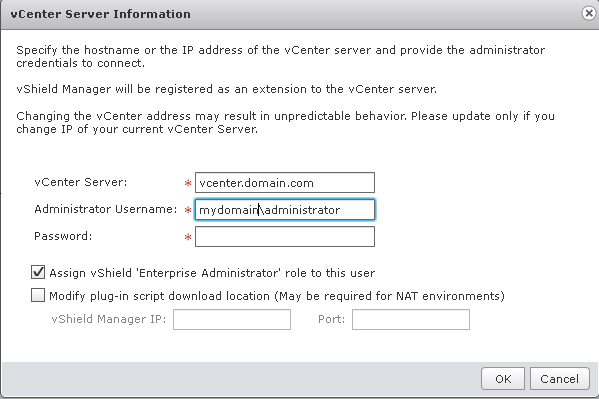Click text 'vShield Manager will be registered'
Image resolution: width=599 pixels, height=399 pixels.
coord(226,89)
